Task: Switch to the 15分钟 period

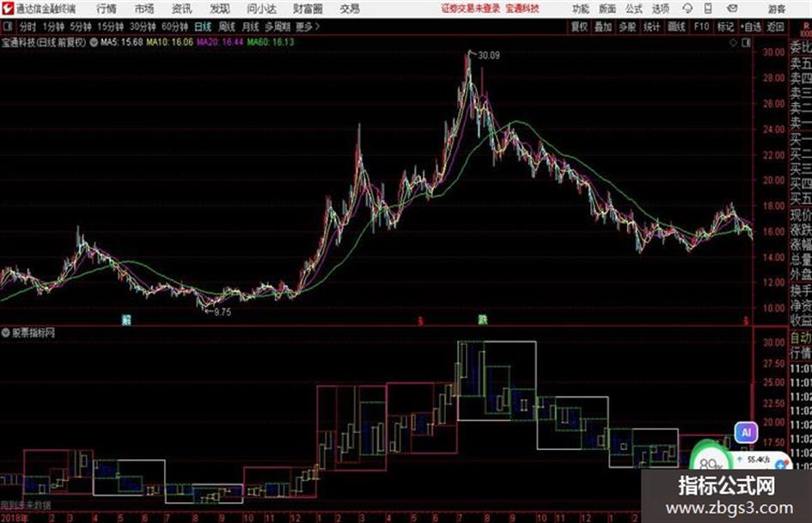Action: click(x=111, y=27)
